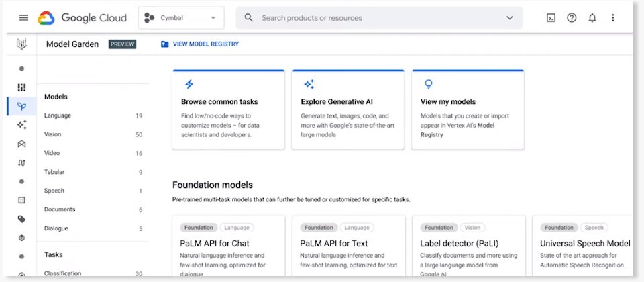This screenshot has height=282, width=644.
Task: Open the notifications bell
Action: 592,18
